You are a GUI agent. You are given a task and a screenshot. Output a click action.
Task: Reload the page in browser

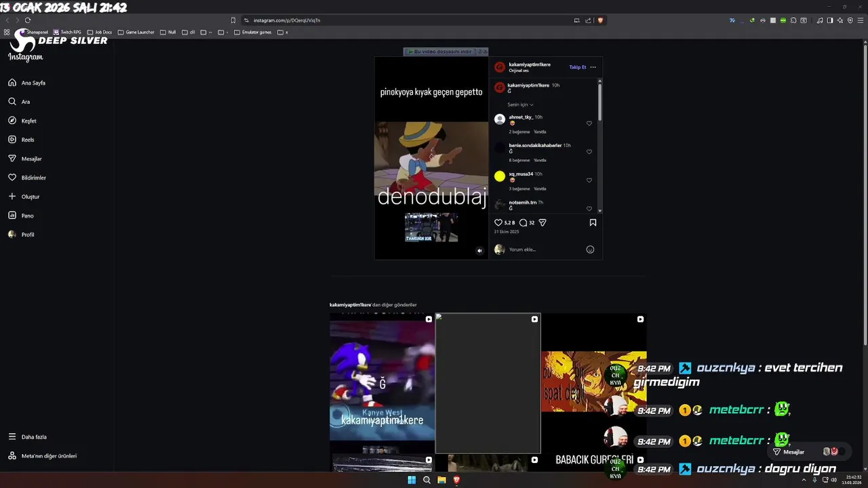28,20
